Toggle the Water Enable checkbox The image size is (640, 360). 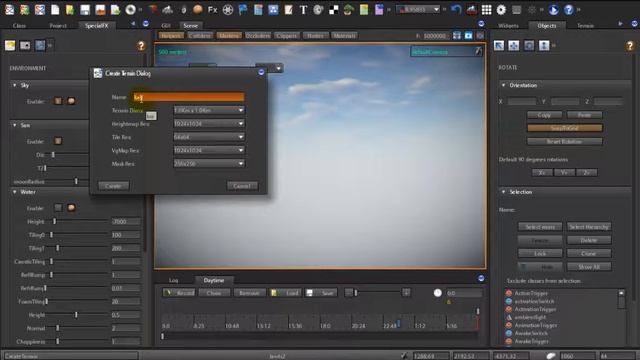pos(58,208)
